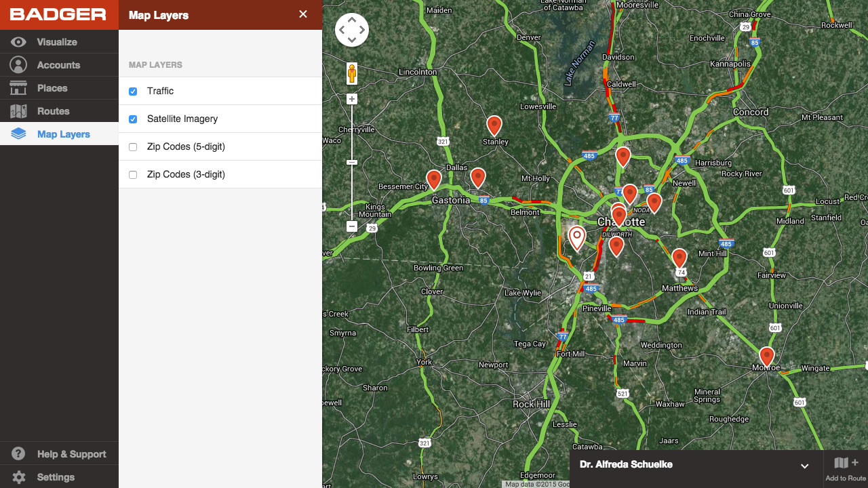Zoom in with the plus control
Viewport: 868px width, 488px height.
(351, 99)
